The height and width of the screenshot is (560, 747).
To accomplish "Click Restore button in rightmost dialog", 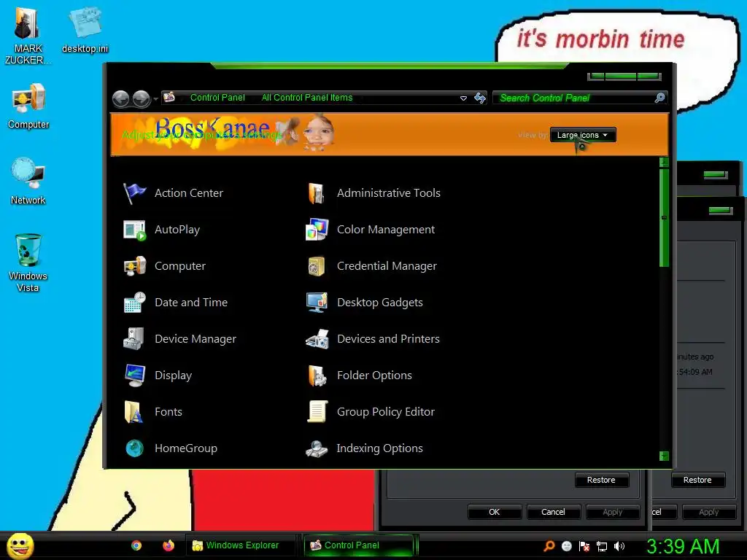I will pyautogui.click(x=697, y=480).
